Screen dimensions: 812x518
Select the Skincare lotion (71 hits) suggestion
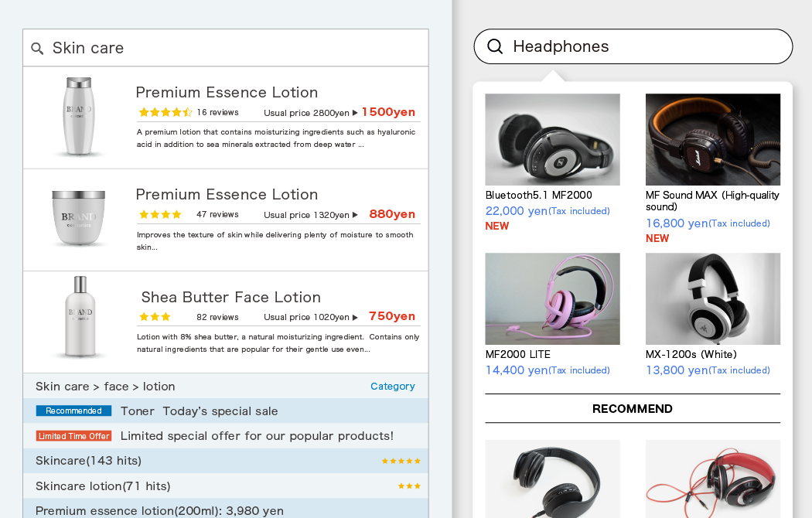[226, 486]
